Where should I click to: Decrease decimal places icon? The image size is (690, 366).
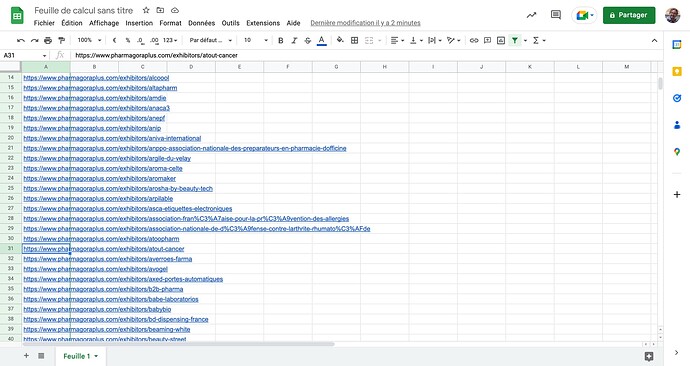(140, 40)
